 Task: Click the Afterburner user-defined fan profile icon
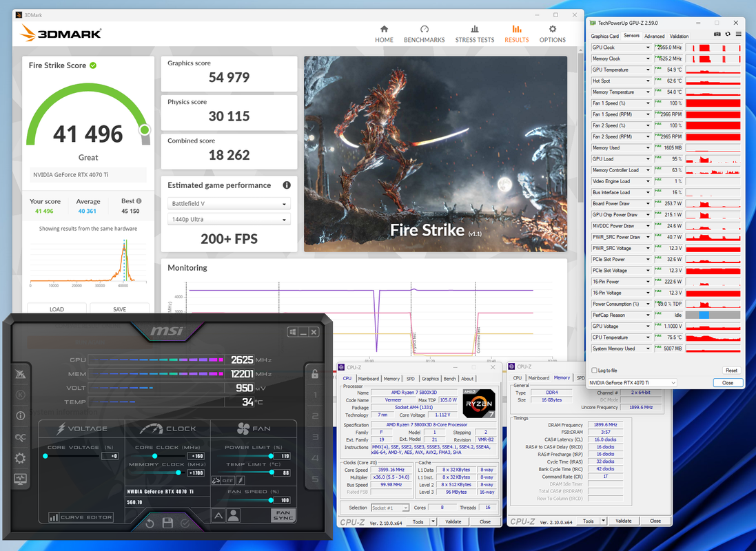point(234,516)
